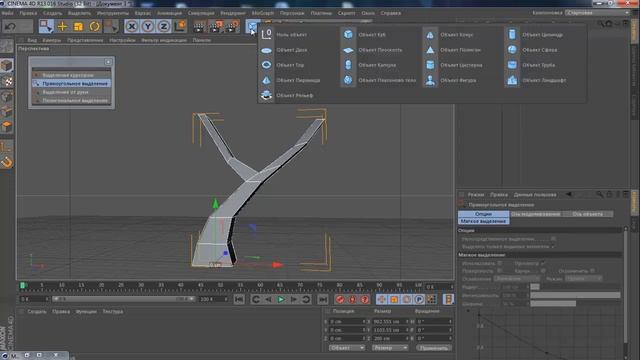Open the Ослабление falloff dropdown
Screen dimensions: 640x360
[516, 278]
